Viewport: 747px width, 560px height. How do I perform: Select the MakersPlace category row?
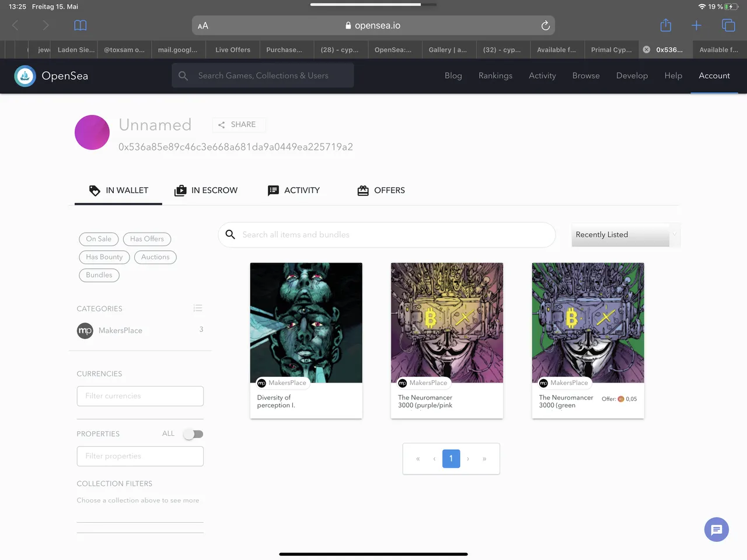(140, 331)
